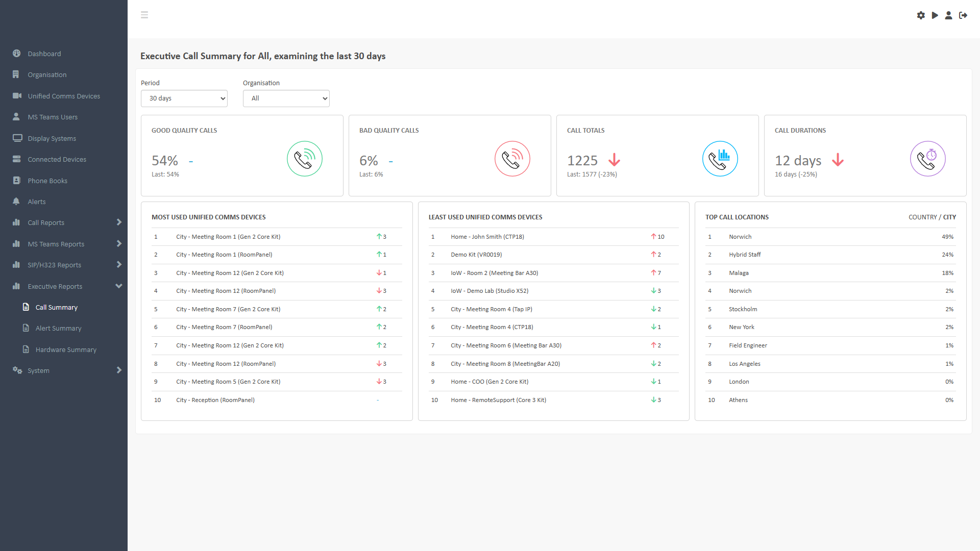Switch location view to COUNTRY
This screenshot has width=980, height=551.
tap(922, 217)
